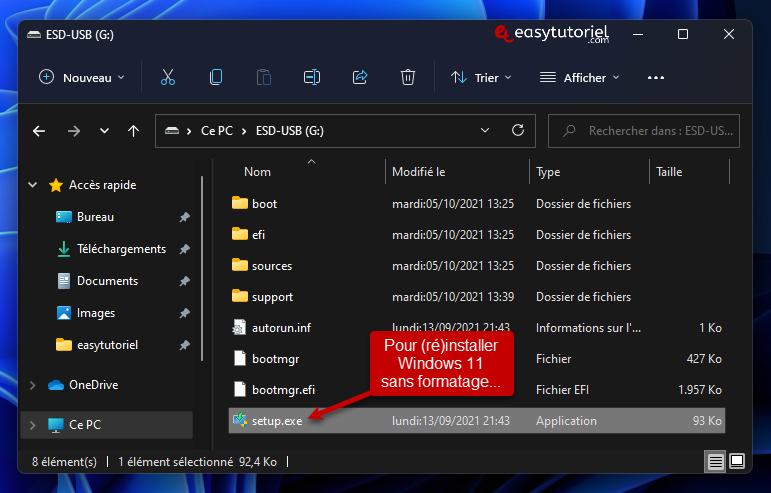
Task: Go up one folder level
Action: point(133,131)
